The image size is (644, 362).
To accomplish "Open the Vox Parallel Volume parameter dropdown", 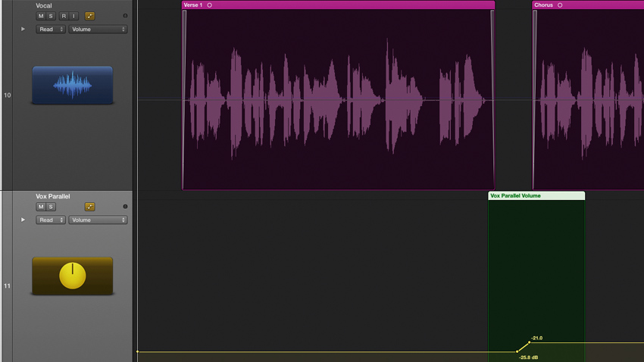I will (98, 220).
